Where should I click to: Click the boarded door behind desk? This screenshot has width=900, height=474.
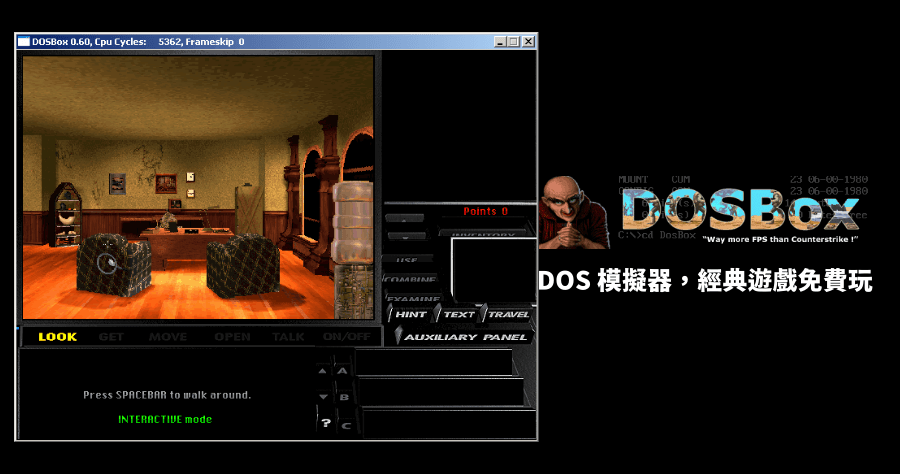click(249, 209)
